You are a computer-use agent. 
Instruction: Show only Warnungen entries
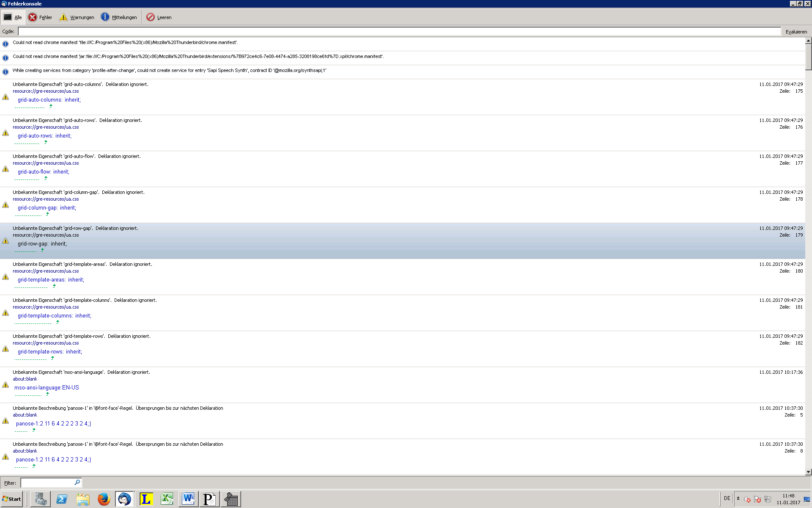(x=77, y=17)
